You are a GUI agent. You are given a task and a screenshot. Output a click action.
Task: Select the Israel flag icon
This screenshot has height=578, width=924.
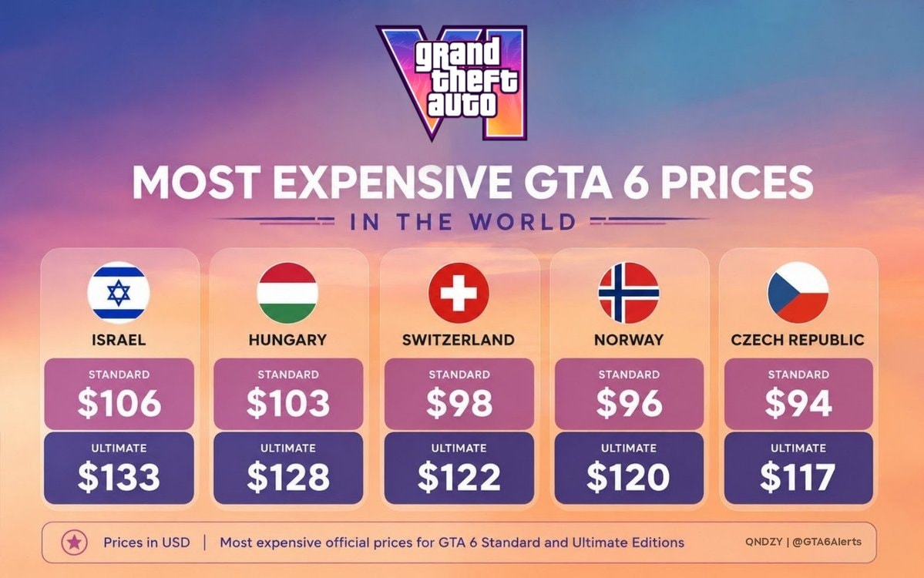click(119, 292)
